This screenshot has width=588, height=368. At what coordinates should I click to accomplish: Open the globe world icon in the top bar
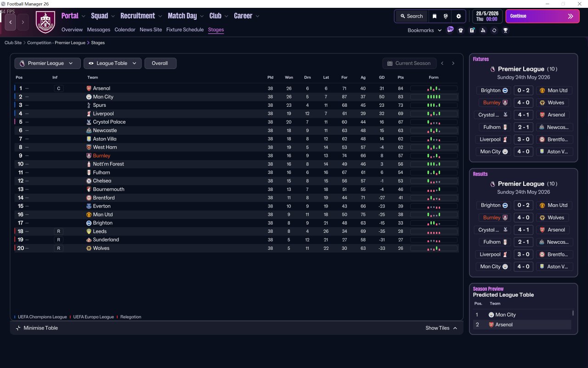click(x=446, y=16)
